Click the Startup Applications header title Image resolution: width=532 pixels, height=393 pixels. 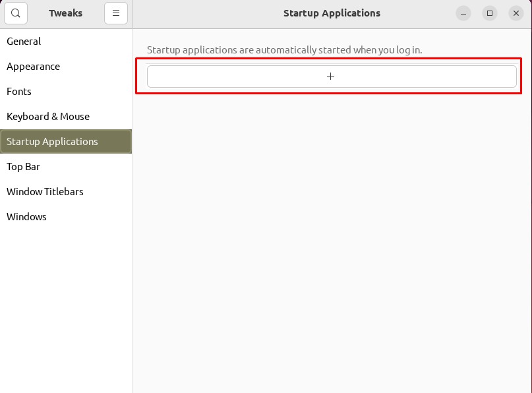pos(332,13)
